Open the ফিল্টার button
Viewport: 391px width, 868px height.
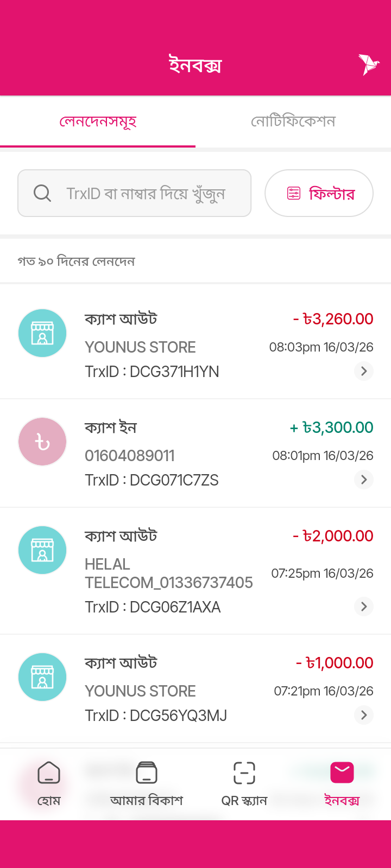[319, 193]
